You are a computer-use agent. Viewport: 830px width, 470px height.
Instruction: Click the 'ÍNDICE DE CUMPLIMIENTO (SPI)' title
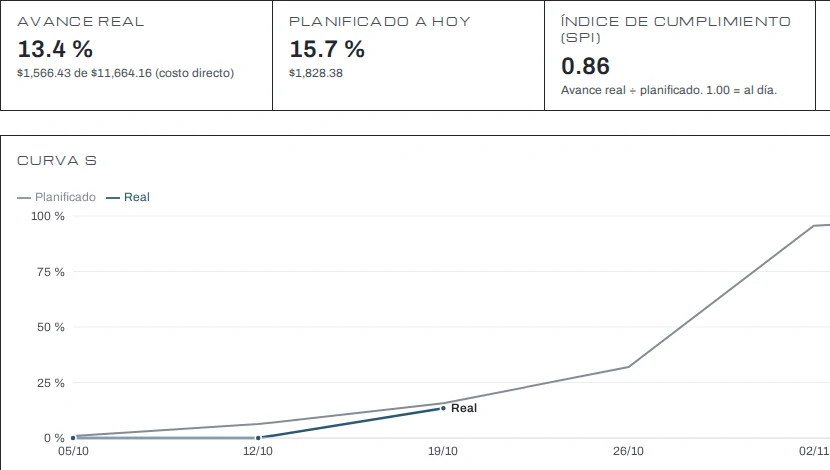tap(675, 29)
